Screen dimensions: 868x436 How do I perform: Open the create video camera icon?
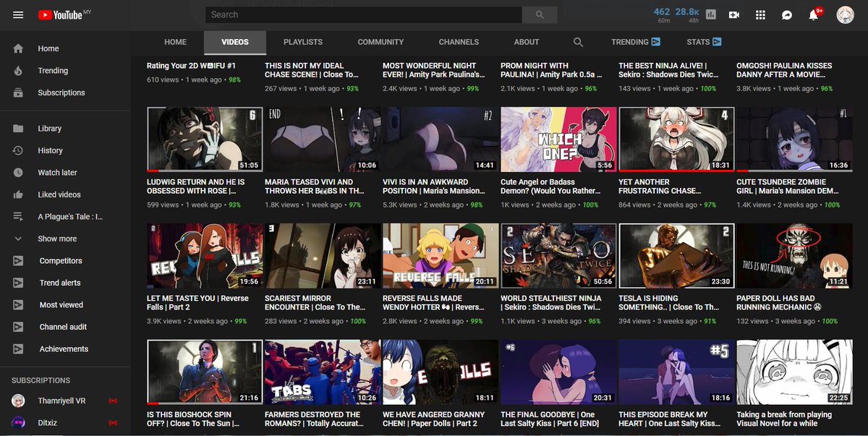coord(734,14)
